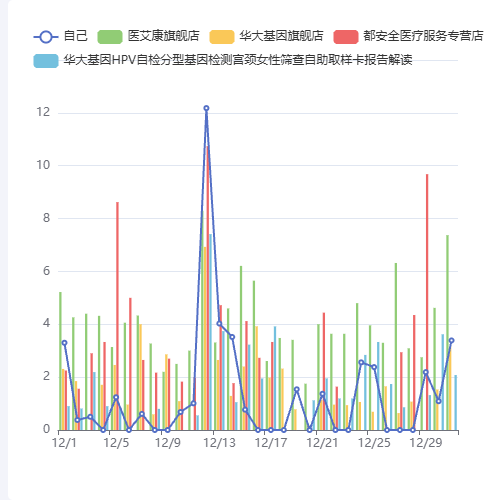Image resolution: width=500 pixels, height=500 pixels.
Task: Click the yellow 华大基因旗舰店 legend swatch
Action: 222,37
